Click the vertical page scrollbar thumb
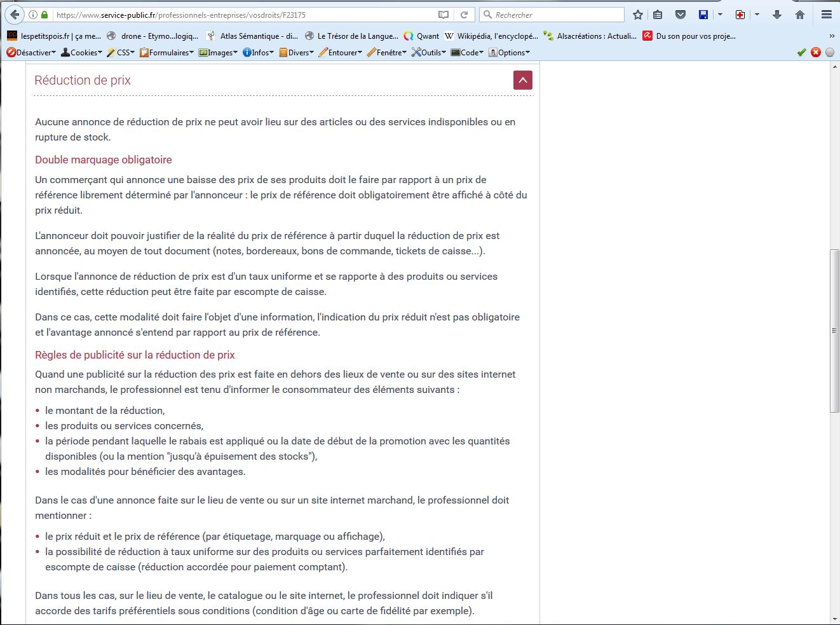 click(834, 331)
